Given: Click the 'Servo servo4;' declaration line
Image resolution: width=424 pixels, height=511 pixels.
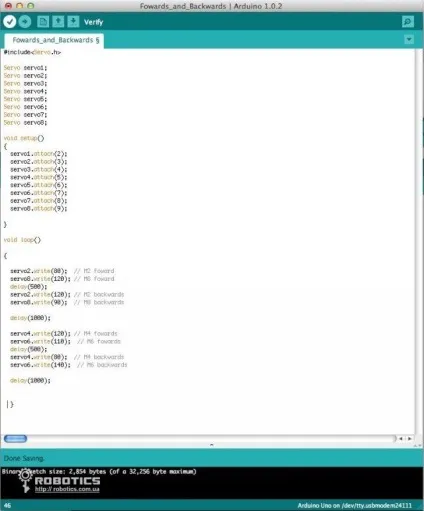Looking at the screenshot, I should tap(25, 91).
